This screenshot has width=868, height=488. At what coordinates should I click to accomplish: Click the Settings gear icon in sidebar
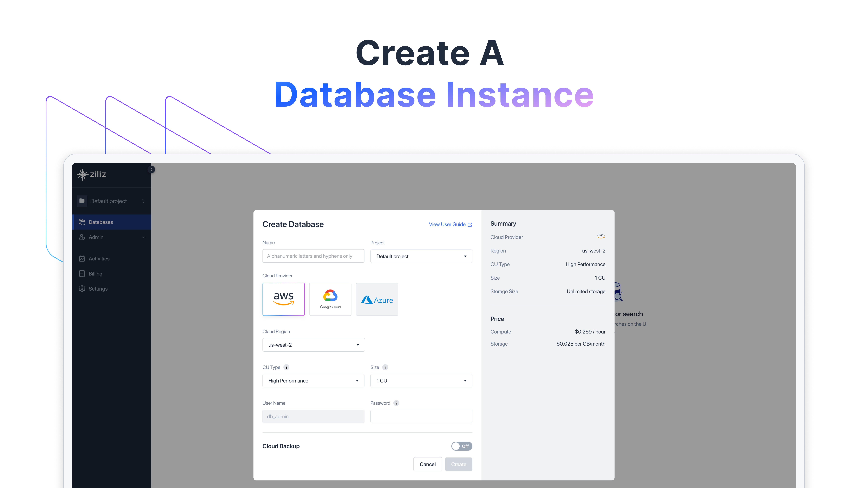[82, 289]
